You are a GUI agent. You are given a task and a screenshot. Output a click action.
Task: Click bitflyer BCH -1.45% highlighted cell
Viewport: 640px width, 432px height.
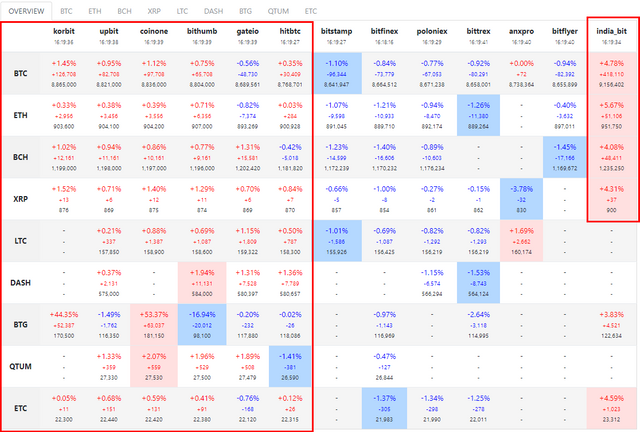click(x=565, y=157)
